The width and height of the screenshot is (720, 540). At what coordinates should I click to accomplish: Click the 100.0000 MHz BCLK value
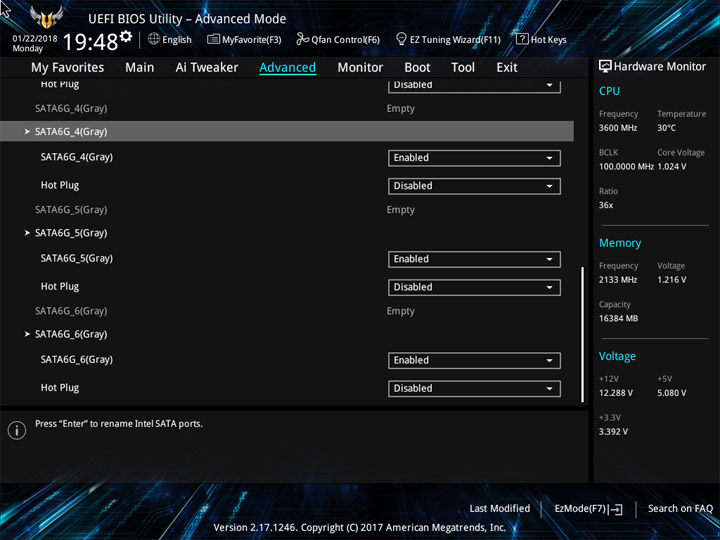coord(626,167)
